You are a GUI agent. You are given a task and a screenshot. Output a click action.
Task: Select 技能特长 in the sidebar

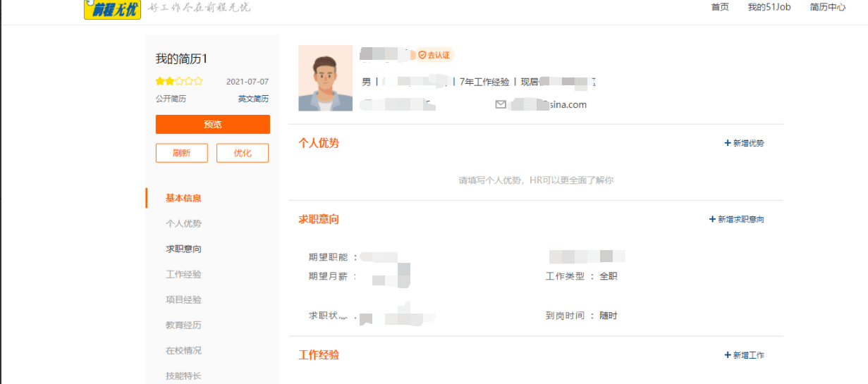pyautogui.click(x=183, y=376)
